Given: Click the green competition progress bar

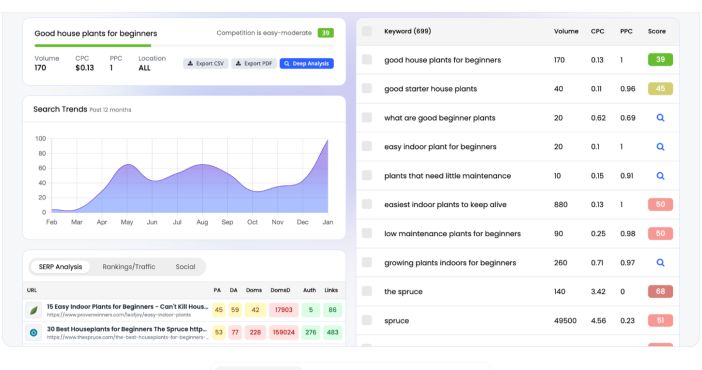Looking at the screenshot, I should pos(93,45).
